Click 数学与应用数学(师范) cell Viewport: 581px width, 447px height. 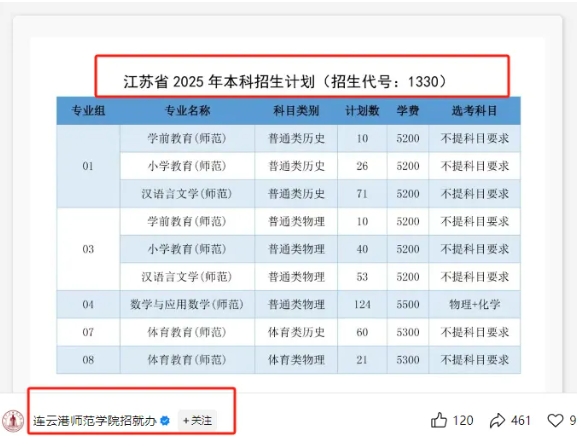click(187, 304)
